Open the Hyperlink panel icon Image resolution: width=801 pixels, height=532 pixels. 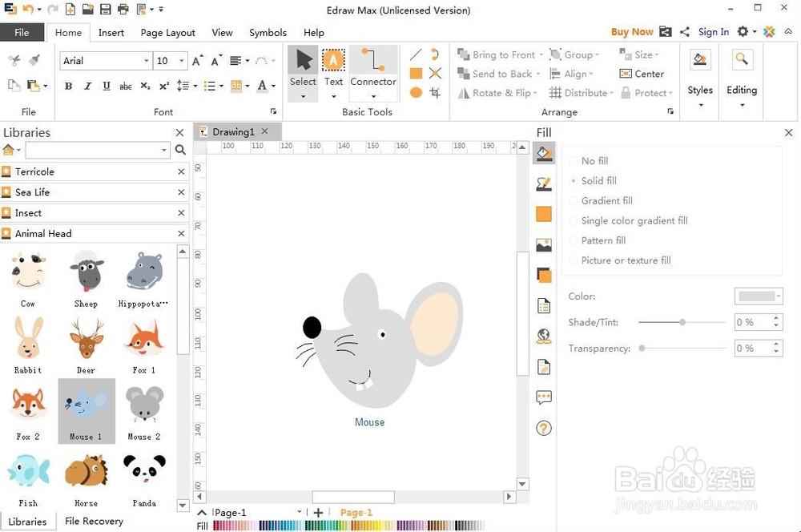pyautogui.click(x=544, y=337)
